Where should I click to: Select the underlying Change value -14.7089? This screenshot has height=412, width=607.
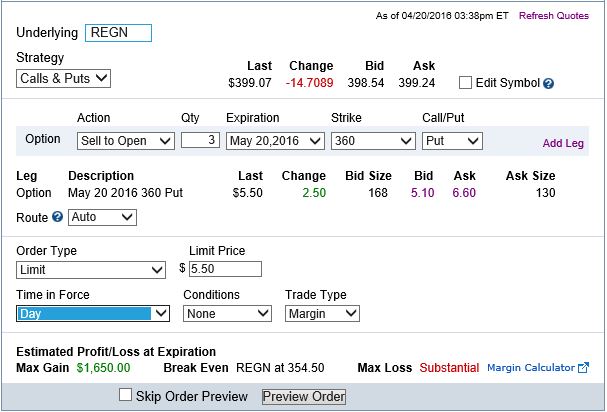point(310,83)
